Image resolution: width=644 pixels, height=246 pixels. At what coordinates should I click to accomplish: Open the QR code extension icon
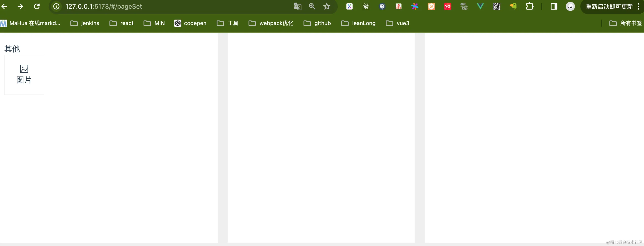[x=497, y=7]
